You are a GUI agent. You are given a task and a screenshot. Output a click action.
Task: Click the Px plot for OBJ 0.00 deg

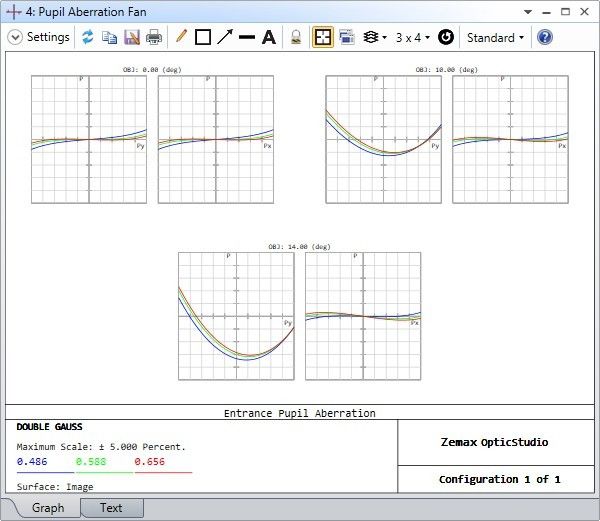point(216,139)
